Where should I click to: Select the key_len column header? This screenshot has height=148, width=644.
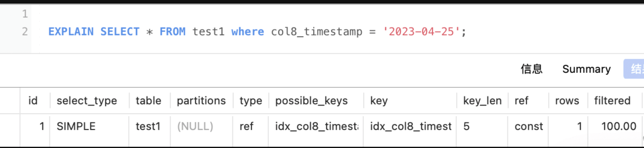pyautogui.click(x=482, y=101)
